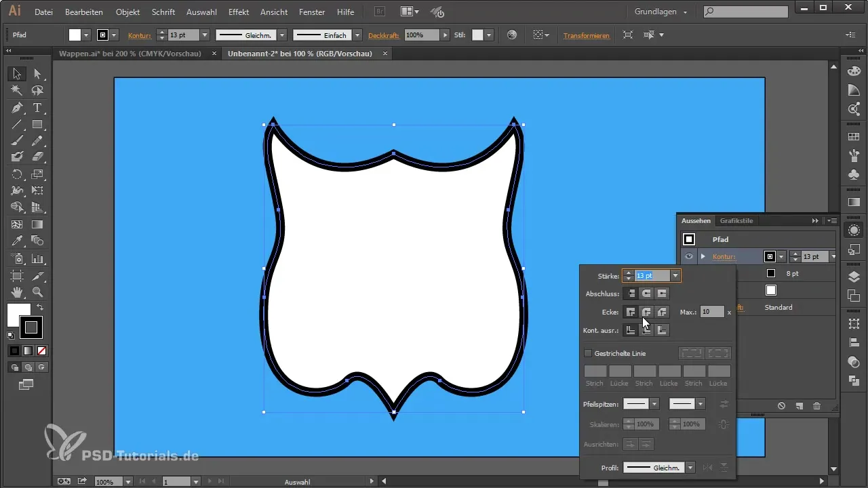Select the Eraser tool
The image size is (868, 488).
(37, 157)
